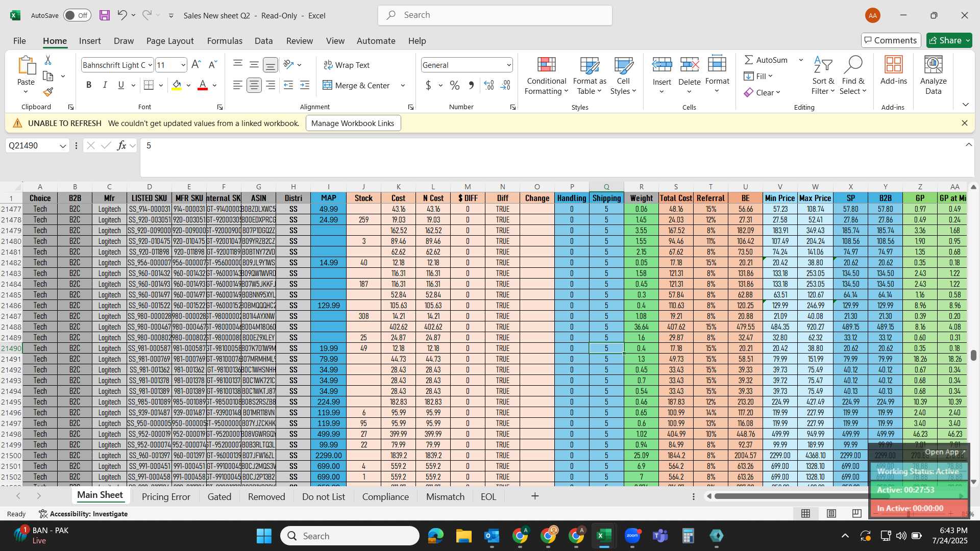
Task: Decrease font size with smaller A icon
Action: (213, 65)
